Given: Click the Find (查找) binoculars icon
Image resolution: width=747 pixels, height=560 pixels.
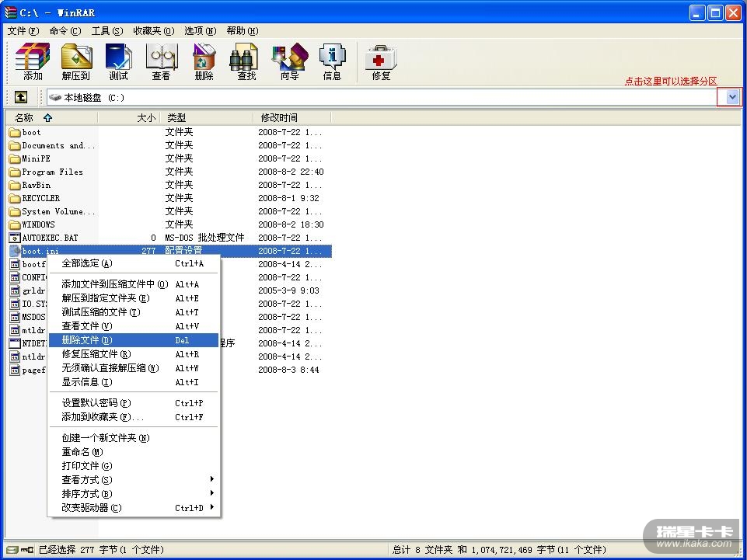Looking at the screenshot, I should [246, 61].
